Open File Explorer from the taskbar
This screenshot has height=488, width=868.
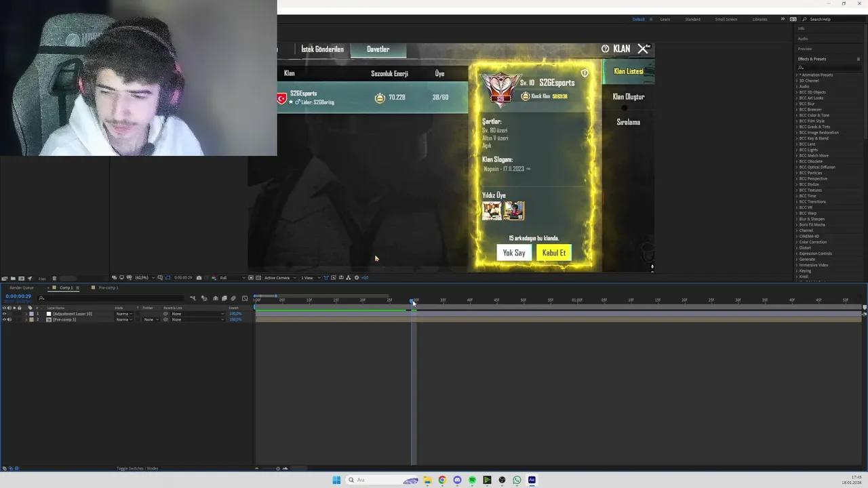tap(427, 480)
